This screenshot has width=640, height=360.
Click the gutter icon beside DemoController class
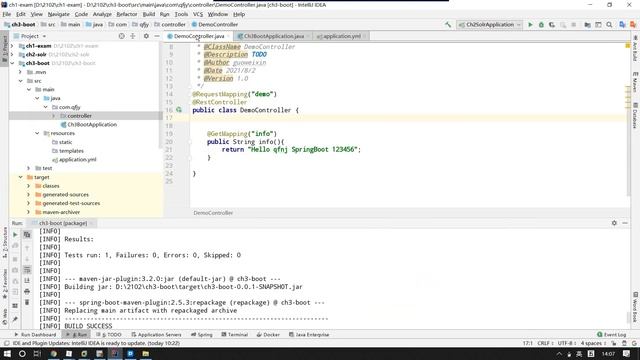pos(179,110)
